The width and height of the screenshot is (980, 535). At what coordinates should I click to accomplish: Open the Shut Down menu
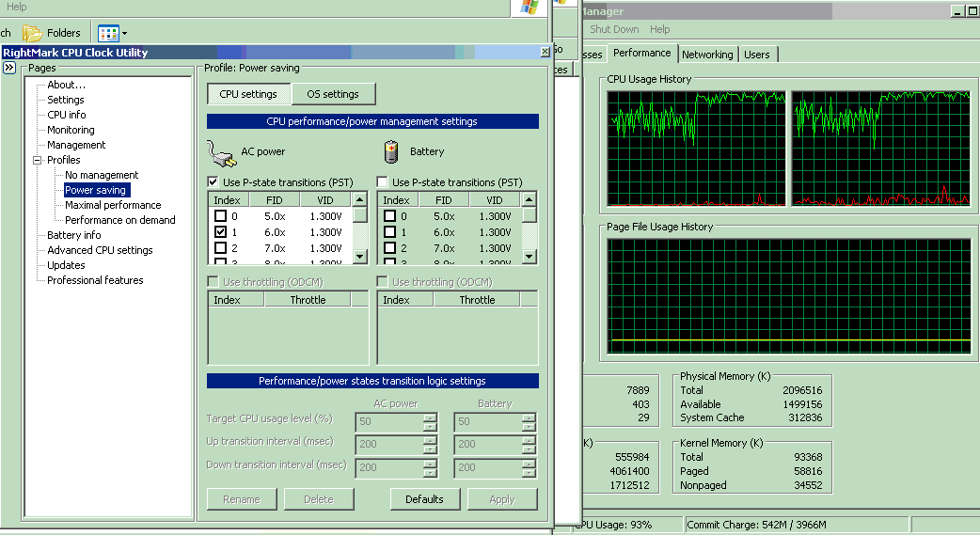tap(614, 30)
